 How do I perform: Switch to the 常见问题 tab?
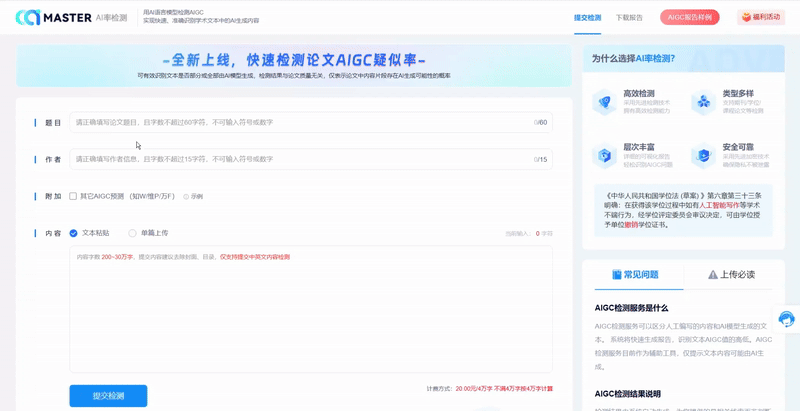tap(635, 274)
